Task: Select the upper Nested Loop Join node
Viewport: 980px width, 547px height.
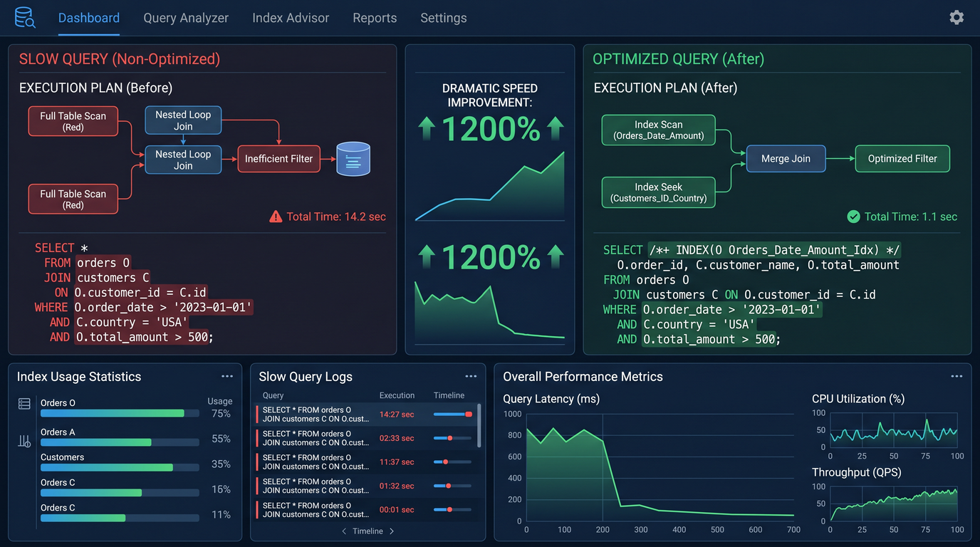Action: pyautogui.click(x=183, y=120)
